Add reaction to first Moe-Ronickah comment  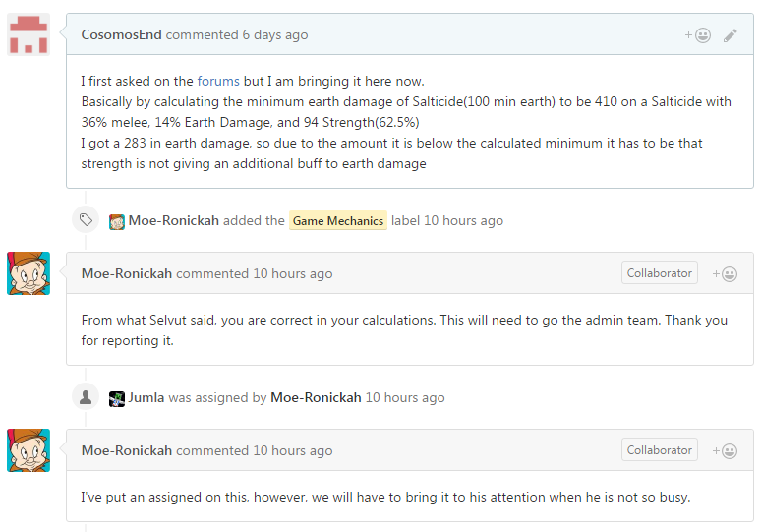pyautogui.click(x=726, y=273)
